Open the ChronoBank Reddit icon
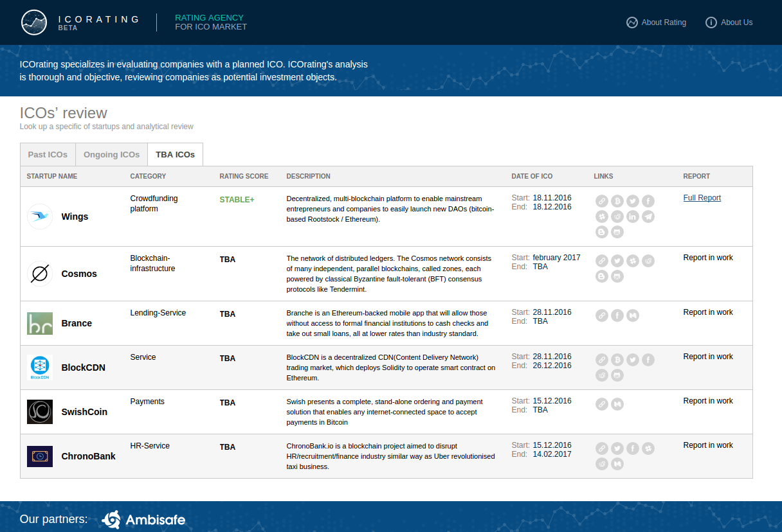782x532 pixels. pos(602,464)
